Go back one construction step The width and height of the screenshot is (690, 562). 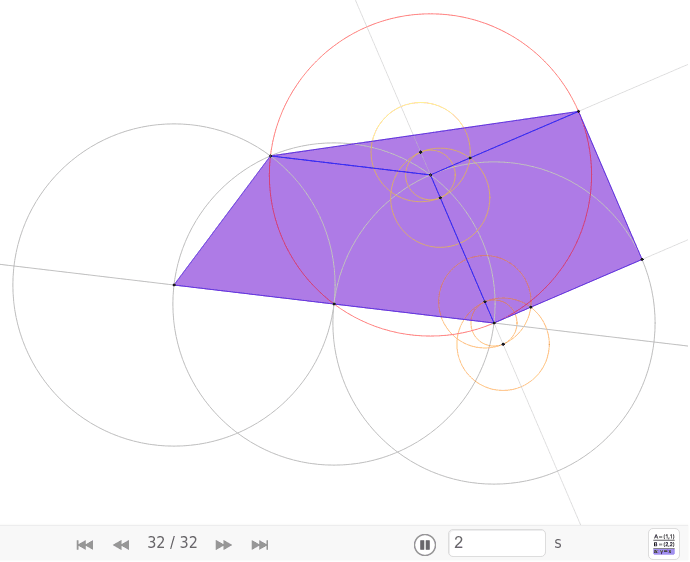coord(121,545)
